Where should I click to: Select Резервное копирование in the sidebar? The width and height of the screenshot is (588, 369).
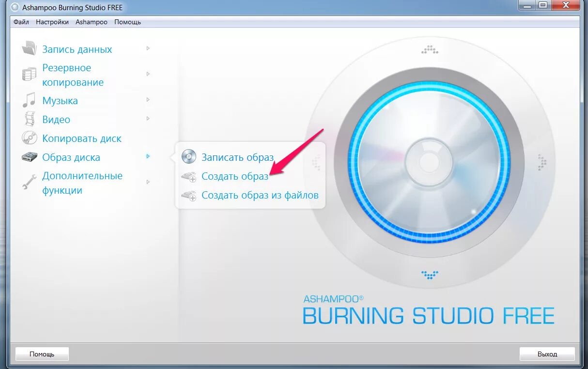pyautogui.click(x=73, y=75)
